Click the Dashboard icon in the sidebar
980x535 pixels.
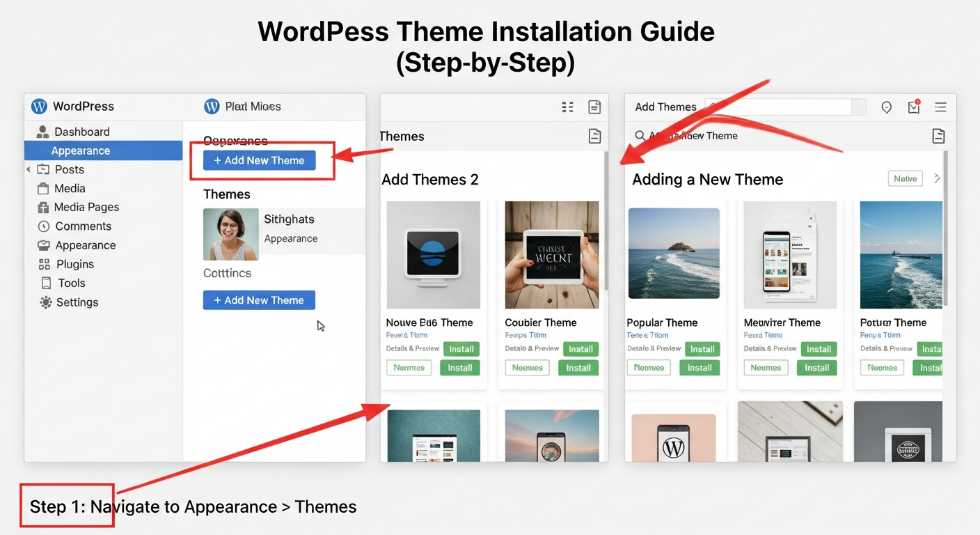click(x=42, y=132)
